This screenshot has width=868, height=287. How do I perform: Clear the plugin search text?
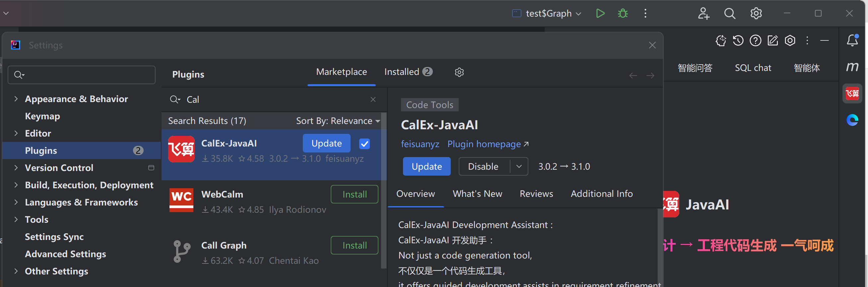pyautogui.click(x=373, y=99)
